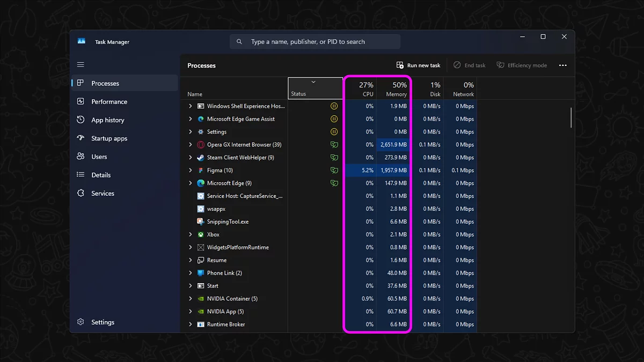This screenshot has width=644, height=362.
Task: Expand the NVIDIA App process group
Action: coord(190,312)
